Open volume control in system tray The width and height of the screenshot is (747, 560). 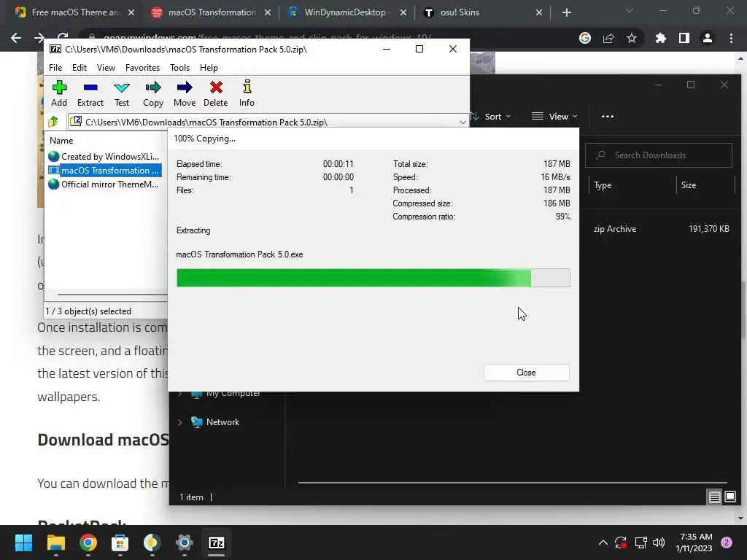[x=659, y=542]
